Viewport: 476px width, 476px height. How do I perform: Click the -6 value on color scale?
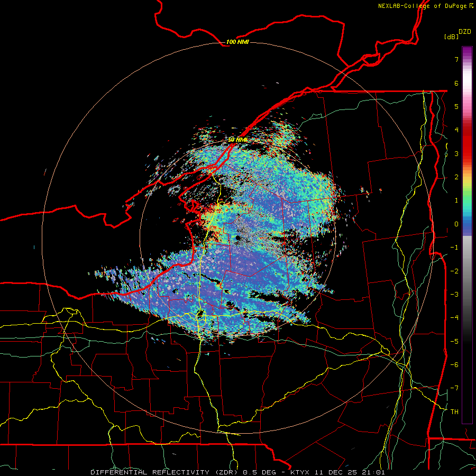click(454, 365)
